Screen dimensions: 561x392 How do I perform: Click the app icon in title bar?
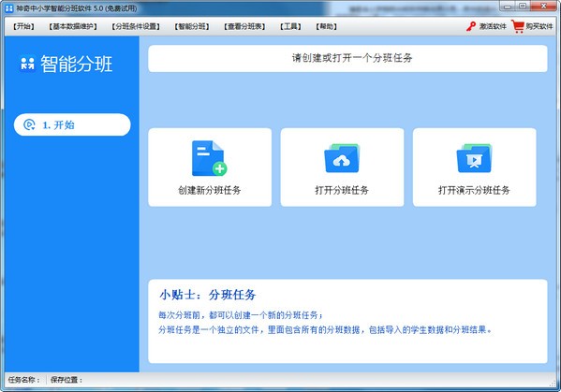coord(9,7)
